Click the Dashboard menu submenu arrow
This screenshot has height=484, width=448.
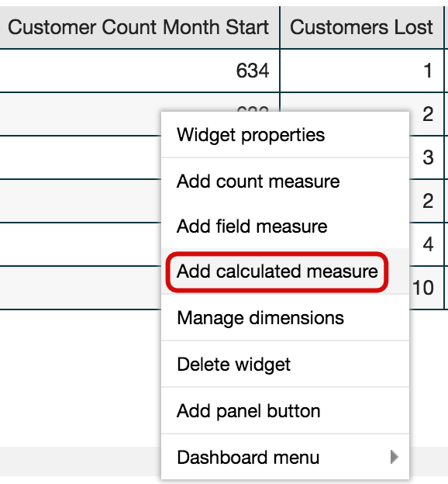point(395,457)
